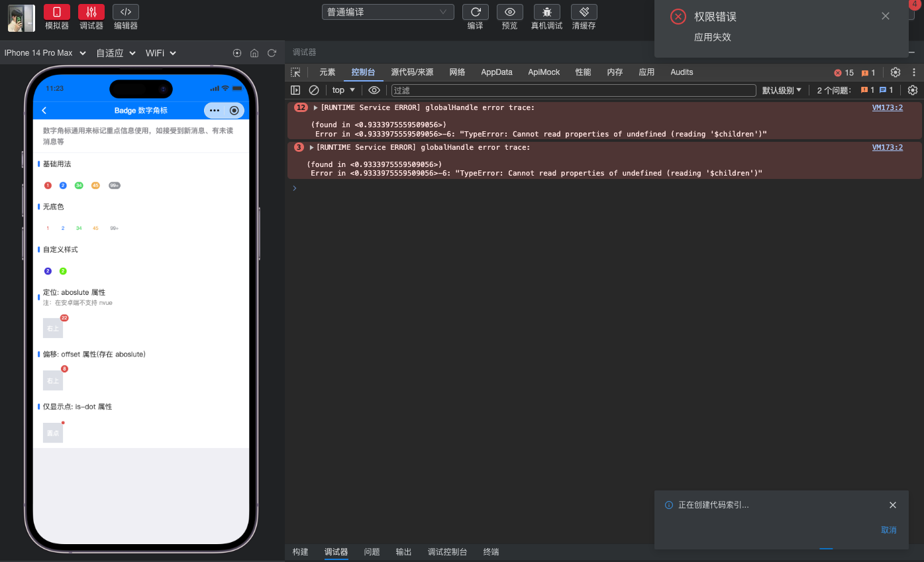Open the preview eye icon
Screen dimensions: 924x562
click(509, 12)
